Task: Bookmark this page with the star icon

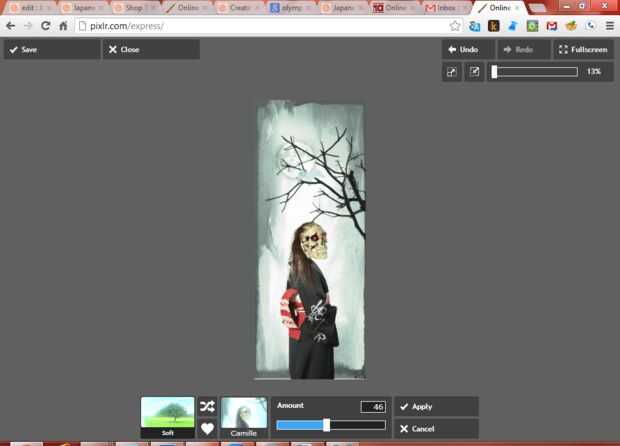Action: click(455, 26)
